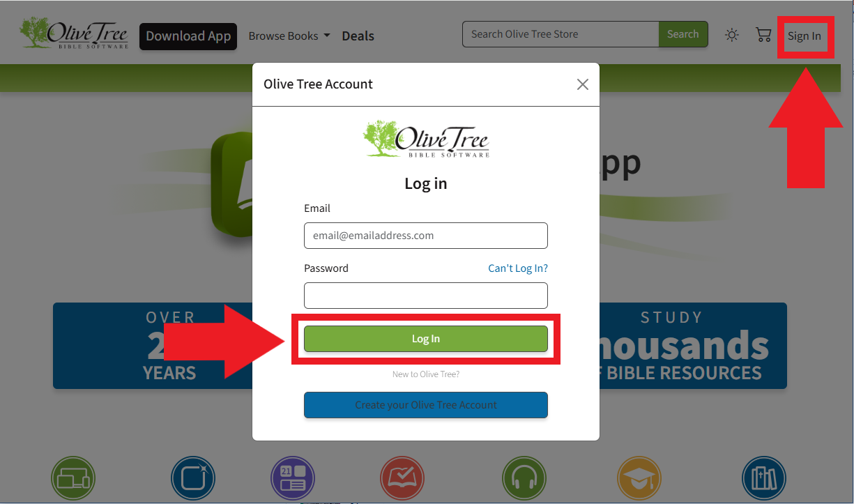Open the shopping cart icon

click(x=763, y=35)
